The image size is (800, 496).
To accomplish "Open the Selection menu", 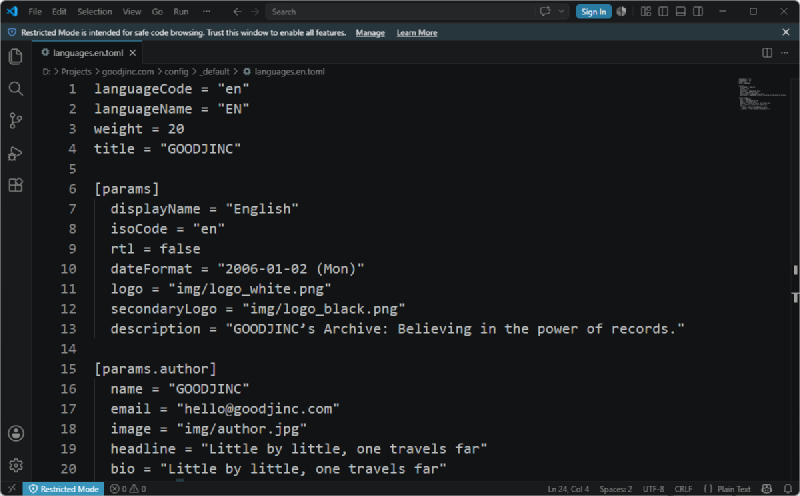I will (94, 11).
